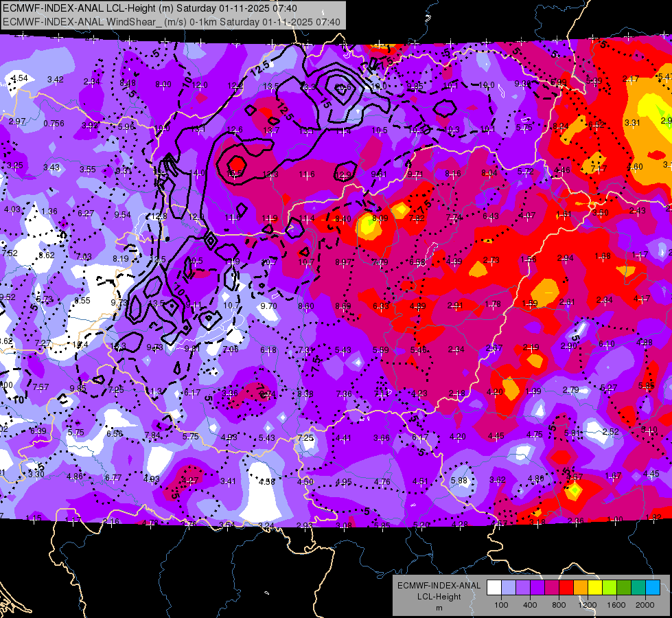This screenshot has width=672, height=618.
Task: Click the magenta swatch in the legend
Action: [552, 588]
